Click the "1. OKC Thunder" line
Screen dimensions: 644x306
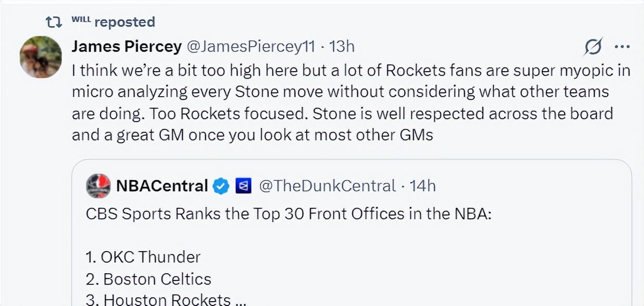(143, 257)
